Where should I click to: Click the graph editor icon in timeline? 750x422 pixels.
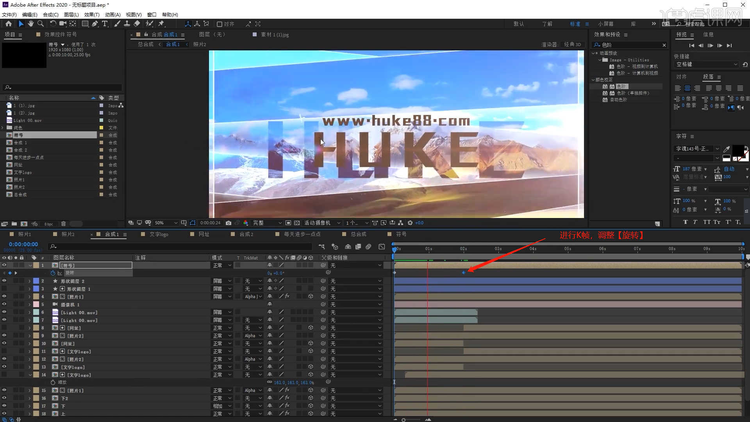click(x=382, y=247)
